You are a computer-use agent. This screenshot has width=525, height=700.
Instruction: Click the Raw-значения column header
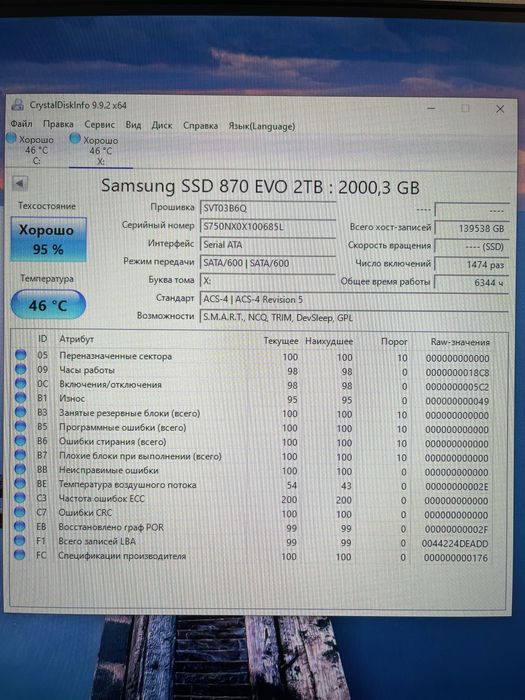460,342
